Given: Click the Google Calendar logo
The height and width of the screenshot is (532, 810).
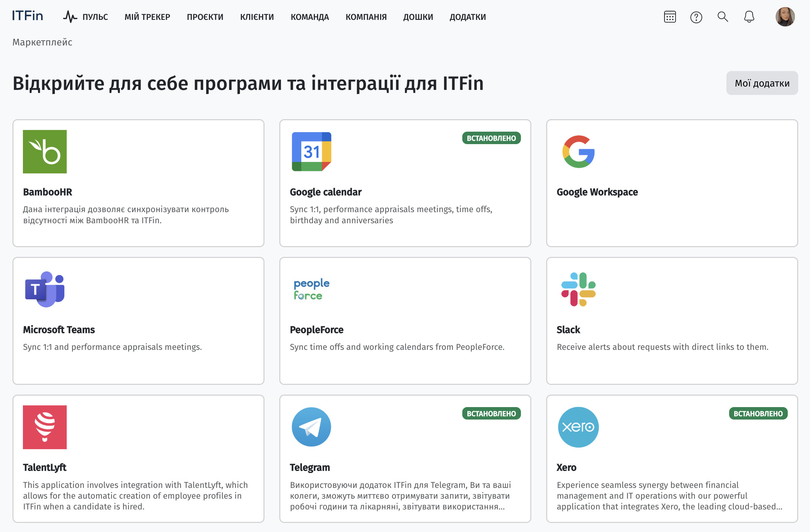Looking at the screenshot, I should click(x=311, y=152).
